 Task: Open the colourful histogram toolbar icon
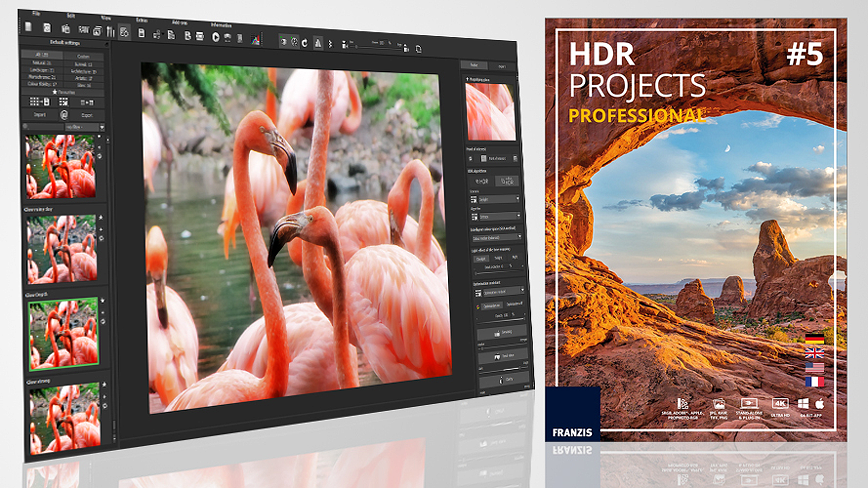[x=255, y=40]
